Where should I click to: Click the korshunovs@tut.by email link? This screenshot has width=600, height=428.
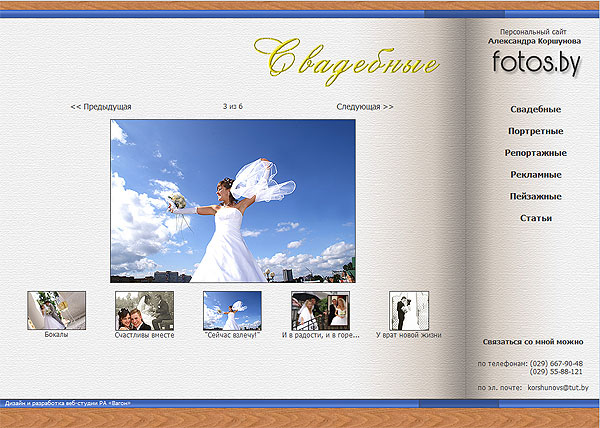click(x=557, y=387)
